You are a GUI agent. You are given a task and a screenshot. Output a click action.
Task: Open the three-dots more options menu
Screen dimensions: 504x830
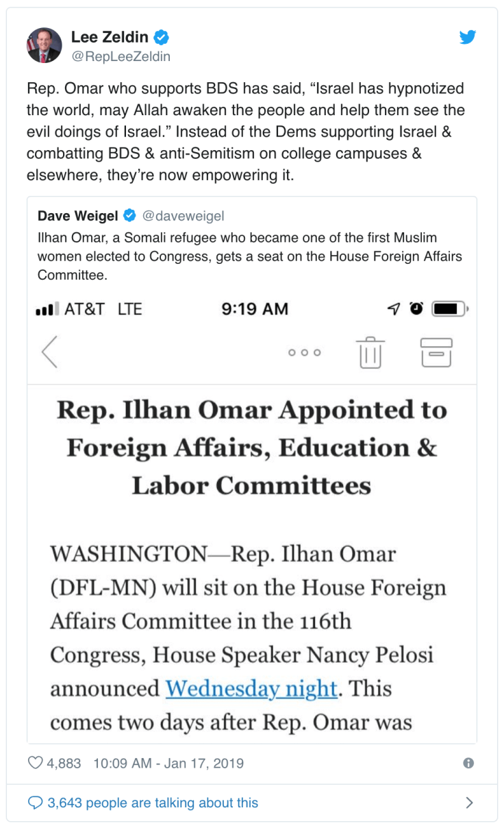pyautogui.click(x=304, y=352)
